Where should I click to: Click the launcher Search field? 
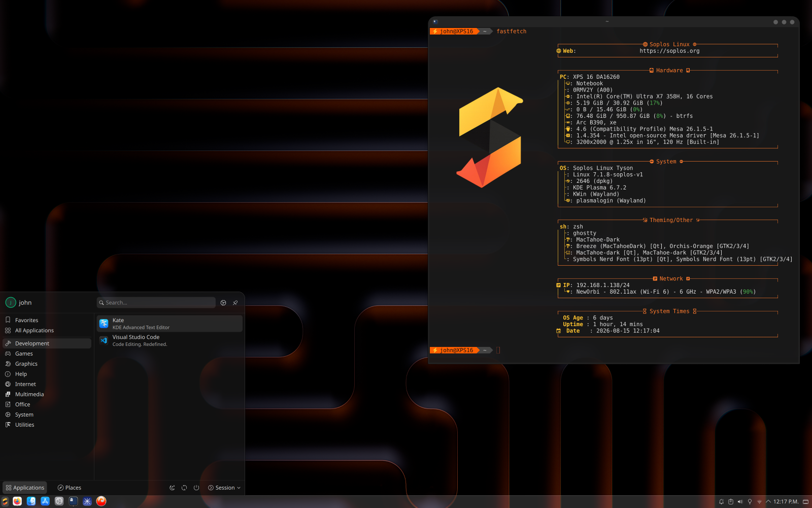point(156,303)
